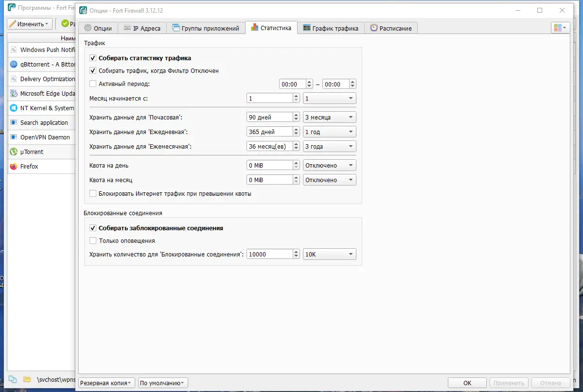Open the Квота на месяц Отключено dropdown
583x392 pixels.
point(329,180)
